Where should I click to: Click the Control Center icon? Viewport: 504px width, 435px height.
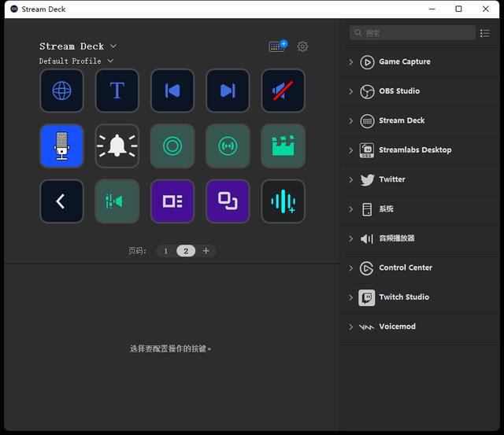click(x=367, y=268)
